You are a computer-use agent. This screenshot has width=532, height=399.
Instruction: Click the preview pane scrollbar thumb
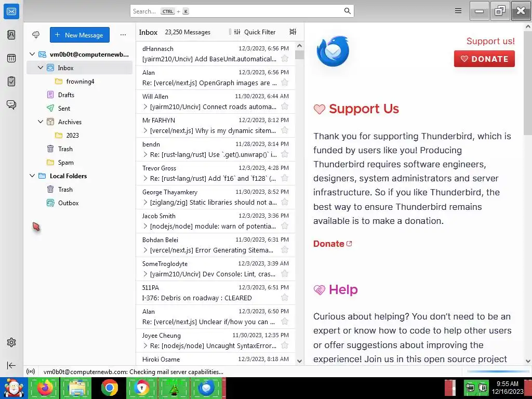click(528, 82)
